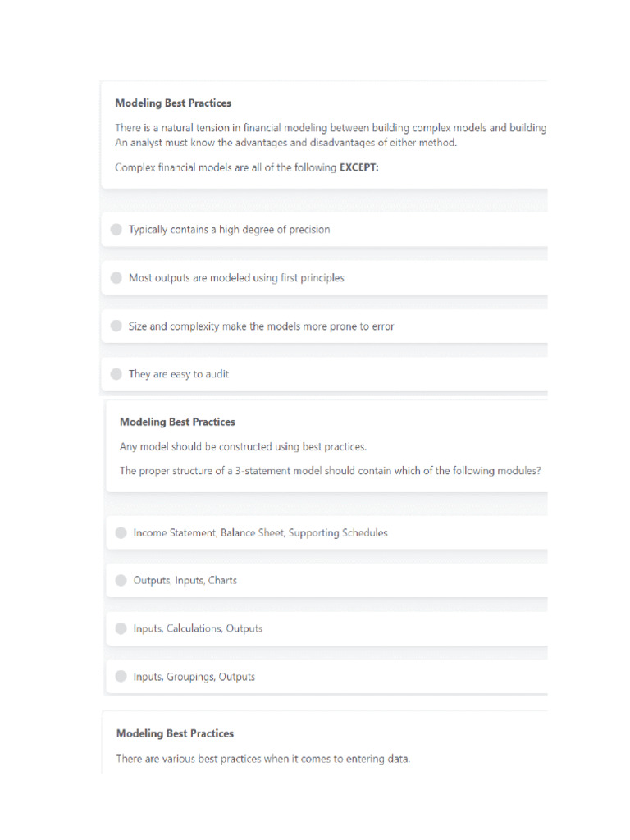This screenshot has height=840, width=630.
Task: Click the answer text 'They are easy to audit'
Action: 179,374
